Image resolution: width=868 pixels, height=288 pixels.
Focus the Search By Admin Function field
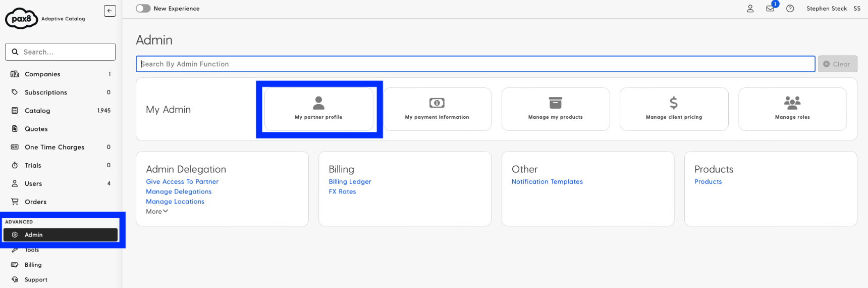point(475,64)
